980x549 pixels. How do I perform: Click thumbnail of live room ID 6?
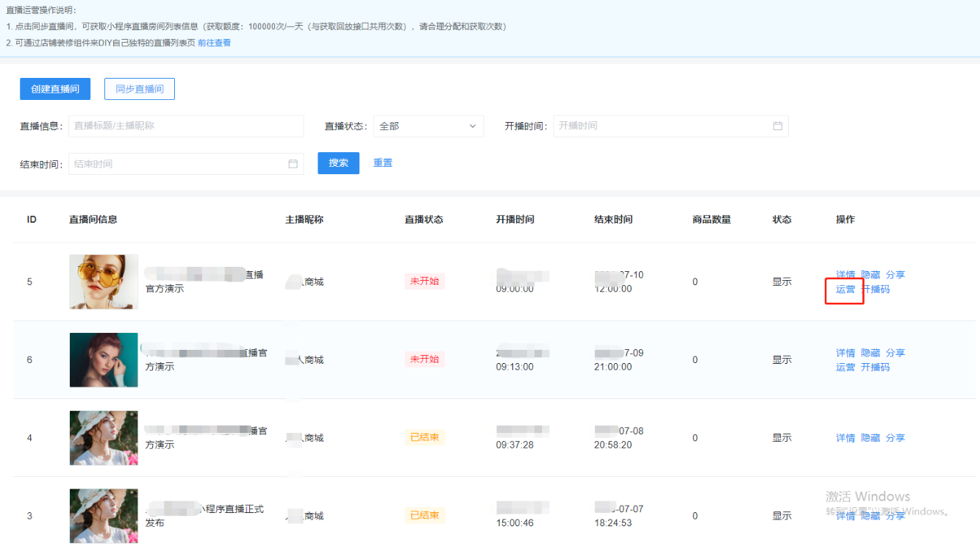pyautogui.click(x=104, y=360)
